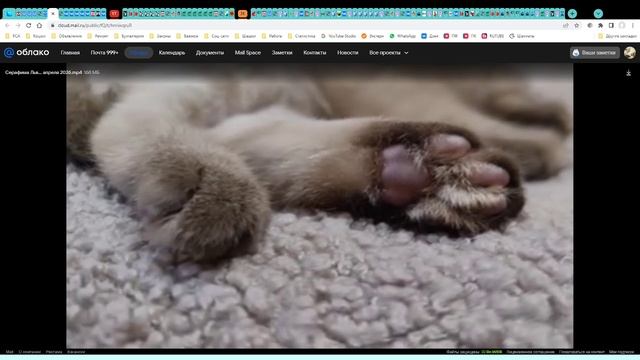This screenshot has width=640, height=360.
Task: Open the YouTube Studio bookmark
Action: click(x=338, y=36)
